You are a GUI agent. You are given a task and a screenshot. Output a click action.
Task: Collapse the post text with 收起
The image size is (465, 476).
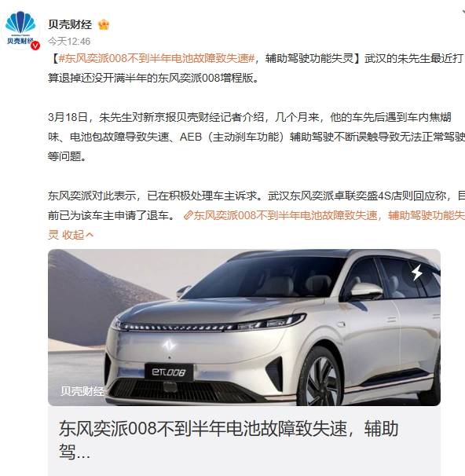(x=73, y=235)
